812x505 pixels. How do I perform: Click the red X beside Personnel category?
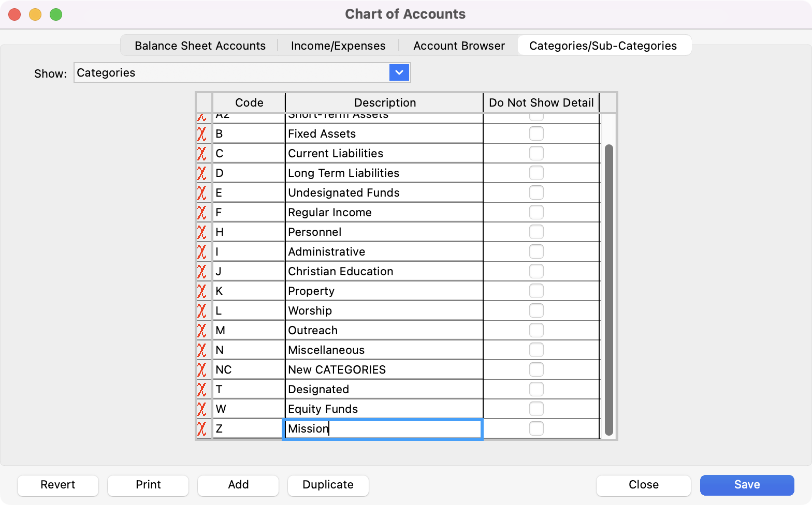[202, 232]
